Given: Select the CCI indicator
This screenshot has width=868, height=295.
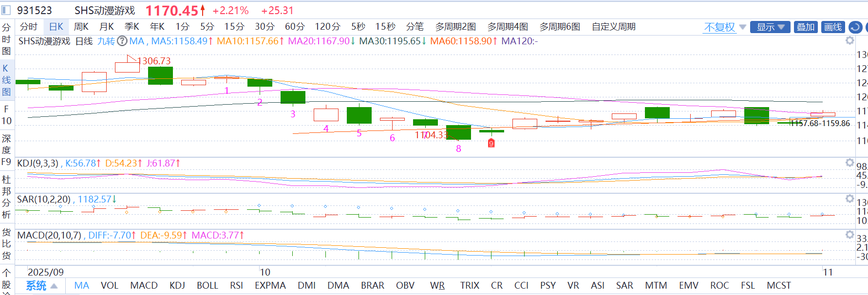Looking at the screenshot, I should tap(521, 286).
